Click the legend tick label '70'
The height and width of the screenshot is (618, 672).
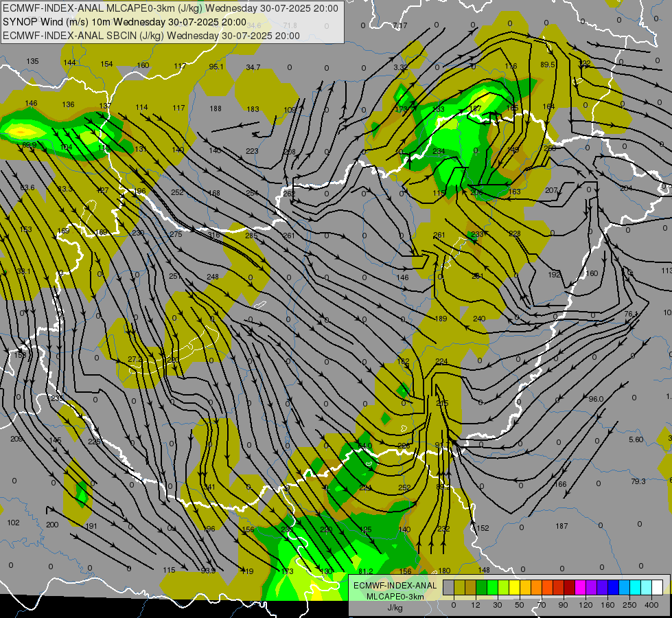pyautogui.click(x=542, y=605)
